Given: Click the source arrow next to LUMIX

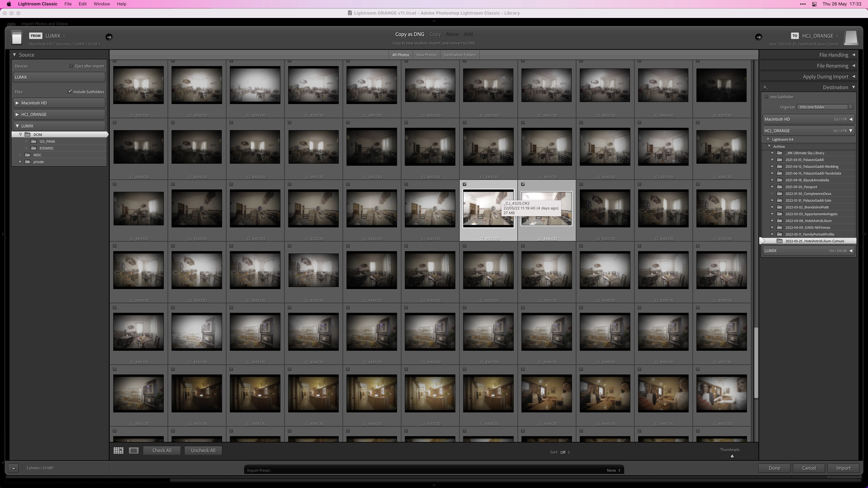Looking at the screenshot, I should 108,37.
